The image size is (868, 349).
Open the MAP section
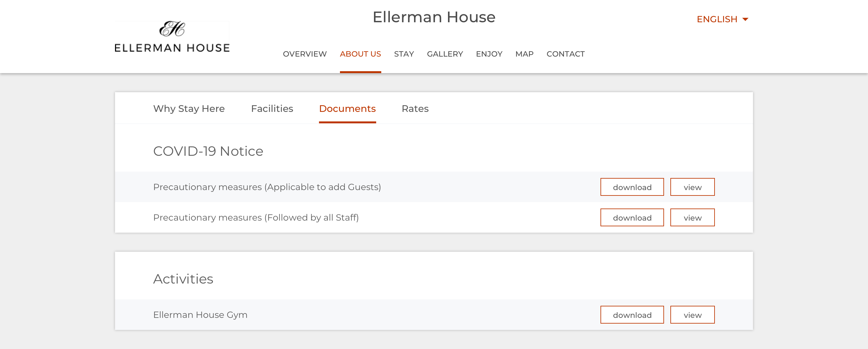coord(524,54)
